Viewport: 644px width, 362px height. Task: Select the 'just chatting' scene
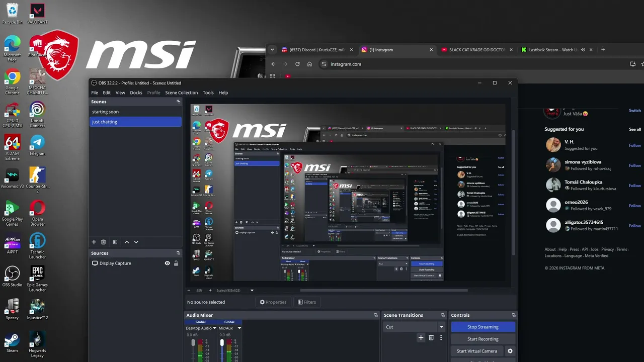(x=135, y=122)
